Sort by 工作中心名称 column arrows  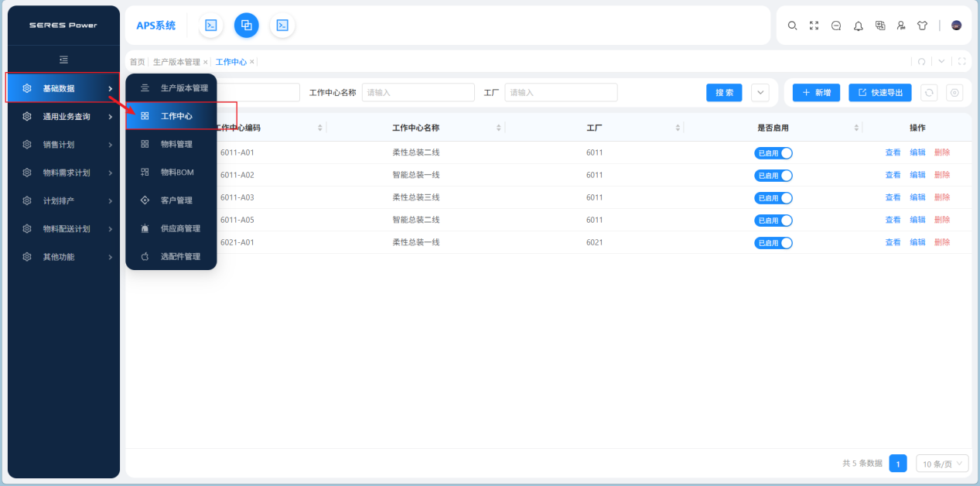499,128
